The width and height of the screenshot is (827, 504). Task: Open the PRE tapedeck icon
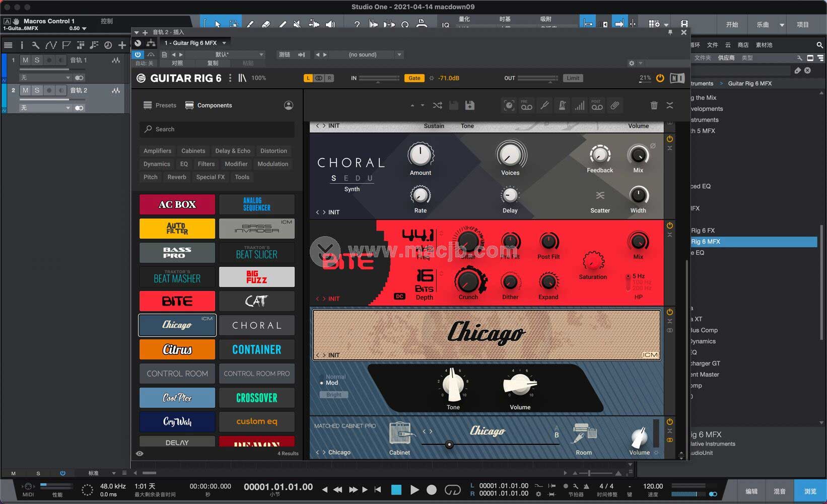tap(527, 105)
